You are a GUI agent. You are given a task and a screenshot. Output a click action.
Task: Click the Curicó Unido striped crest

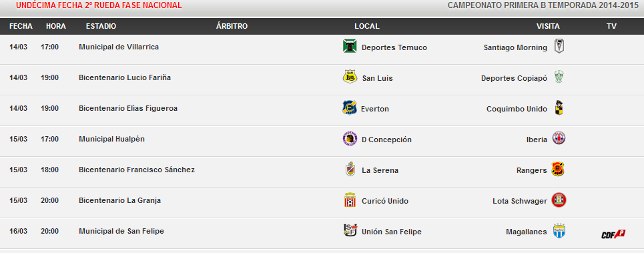(350, 200)
